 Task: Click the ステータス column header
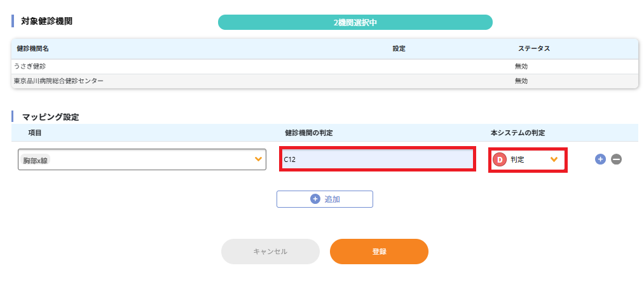coord(533,49)
